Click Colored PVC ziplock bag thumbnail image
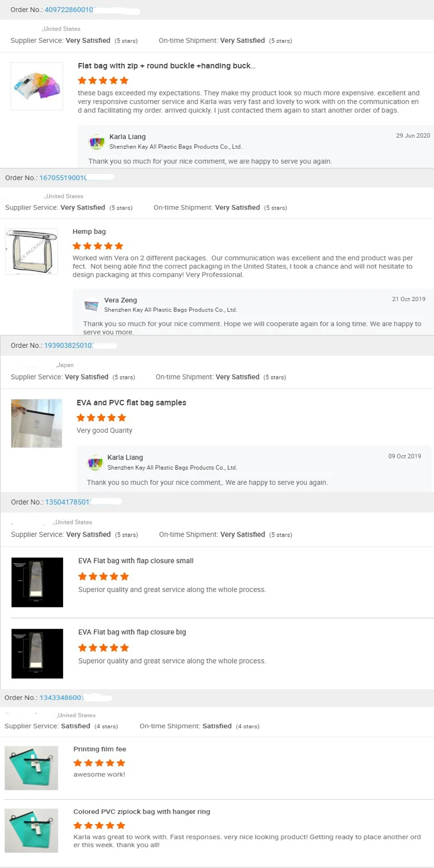The image size is (434, 868). point(31,830)
